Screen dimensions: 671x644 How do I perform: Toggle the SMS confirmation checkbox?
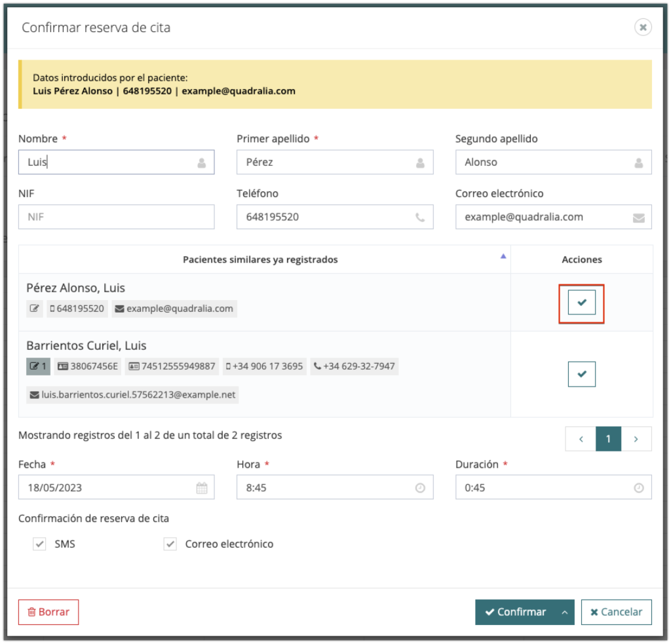pyautogui.click(x=40, y=544)
